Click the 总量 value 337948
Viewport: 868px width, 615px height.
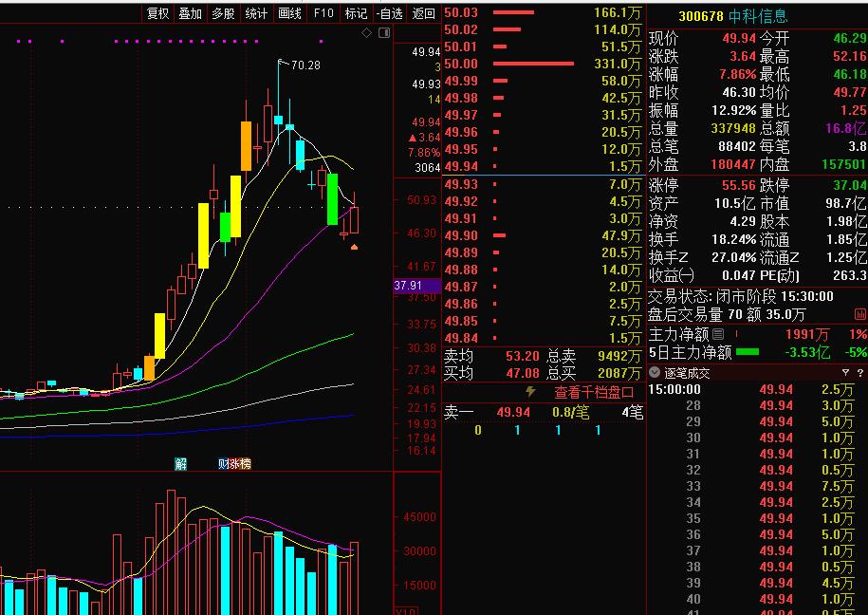733,128
